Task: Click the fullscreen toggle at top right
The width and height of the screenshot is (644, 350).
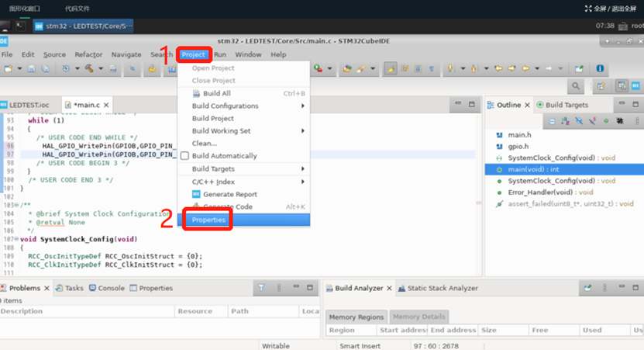Action: pyautogui.click(x=611, y=9)
